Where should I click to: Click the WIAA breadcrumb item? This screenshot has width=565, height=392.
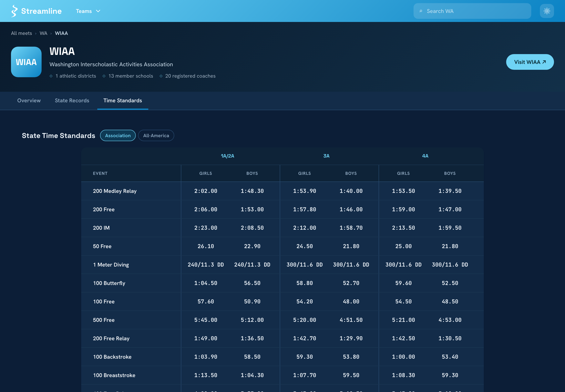click(61, 33)
